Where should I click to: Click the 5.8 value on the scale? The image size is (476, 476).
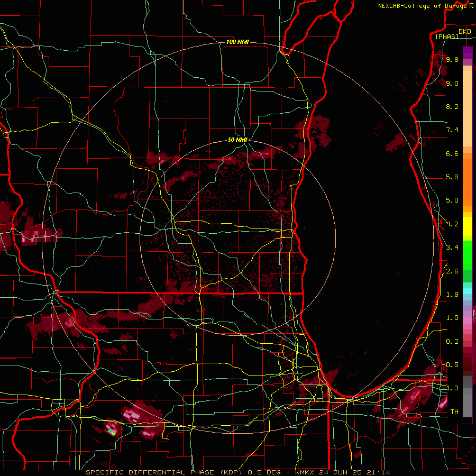452,177
